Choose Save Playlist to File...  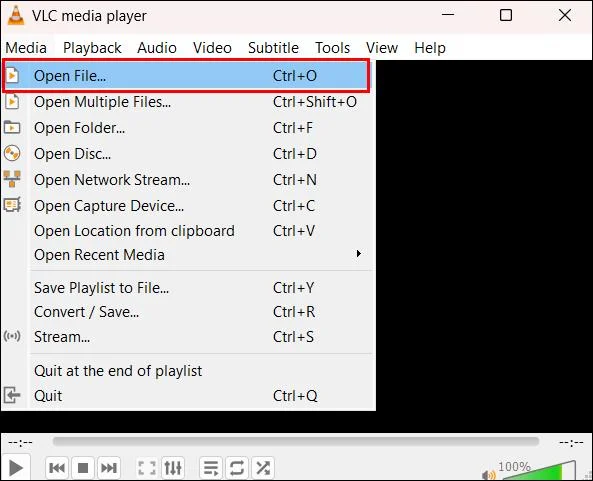pos(188,288)
